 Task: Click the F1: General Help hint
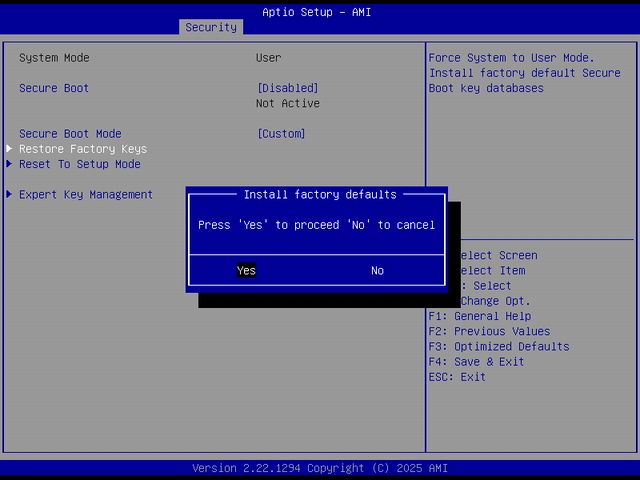click(480, 316)
